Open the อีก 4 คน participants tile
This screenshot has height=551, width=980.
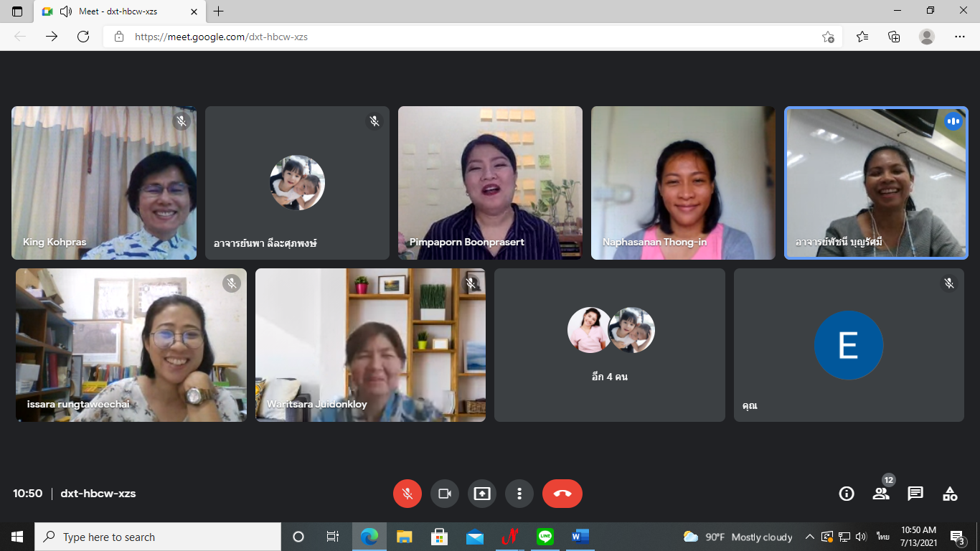(x=610, y=345)
